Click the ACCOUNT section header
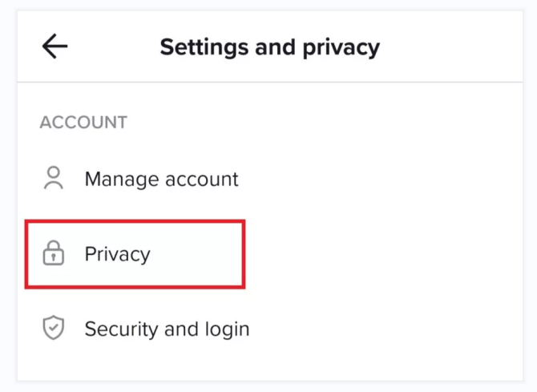Screen dimensions: 537x392 [83, 123]
